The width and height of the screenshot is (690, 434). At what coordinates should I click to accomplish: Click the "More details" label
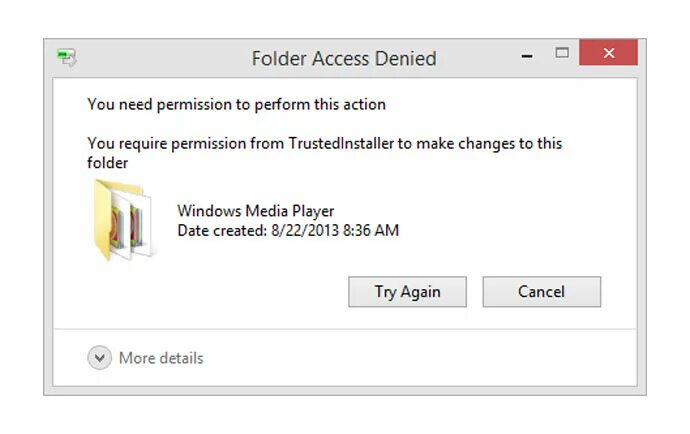161,358
